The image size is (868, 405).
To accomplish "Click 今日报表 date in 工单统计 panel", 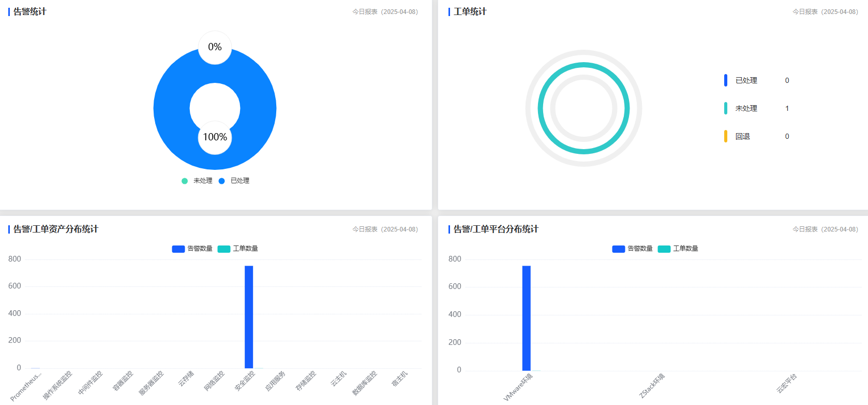I will [x=826, y=11].
